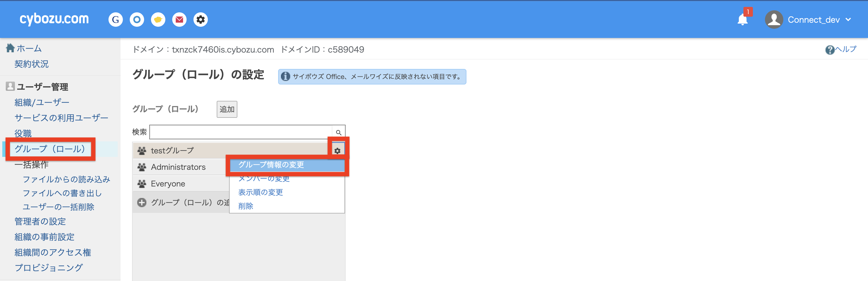Open 役職 sidebar link
The width and height of the screenshot is (868, 281).
tap(23, 133)
